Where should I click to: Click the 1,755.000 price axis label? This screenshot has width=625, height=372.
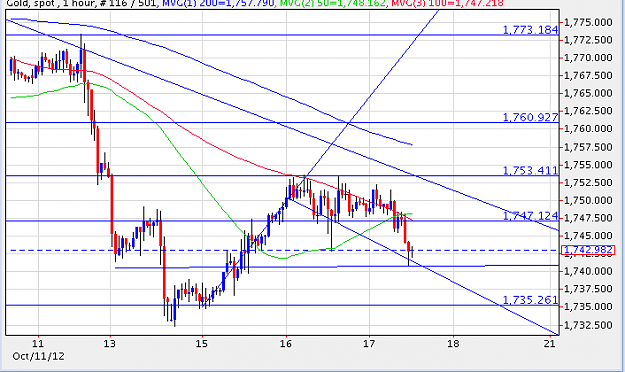(x=589, y=165)
